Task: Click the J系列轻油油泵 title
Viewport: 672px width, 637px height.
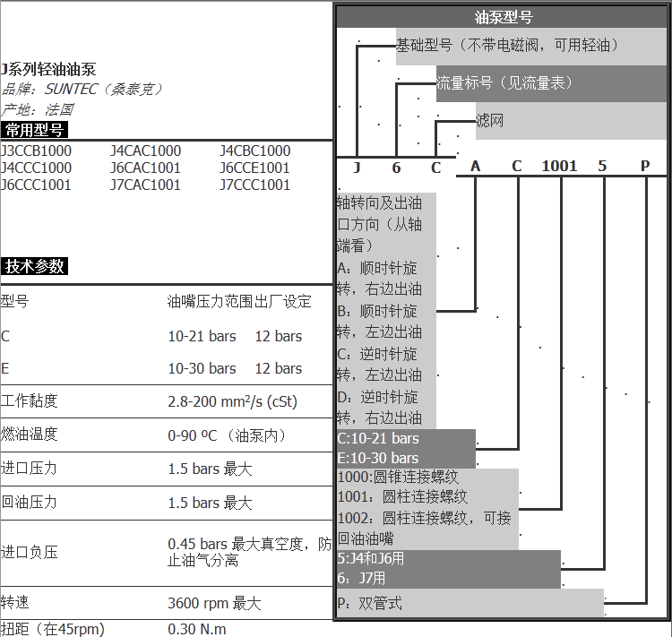Action: coord(48,69)
